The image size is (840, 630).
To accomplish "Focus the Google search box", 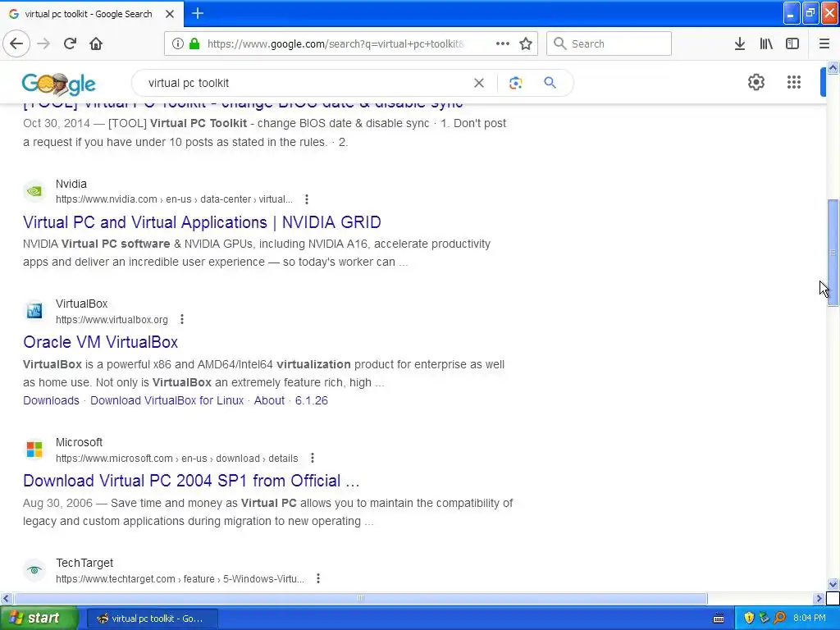I will [x=305, y=83].
